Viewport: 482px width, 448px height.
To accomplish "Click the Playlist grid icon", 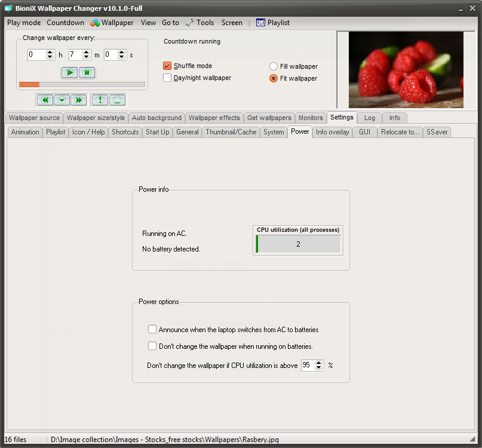I will coord(260,23).
